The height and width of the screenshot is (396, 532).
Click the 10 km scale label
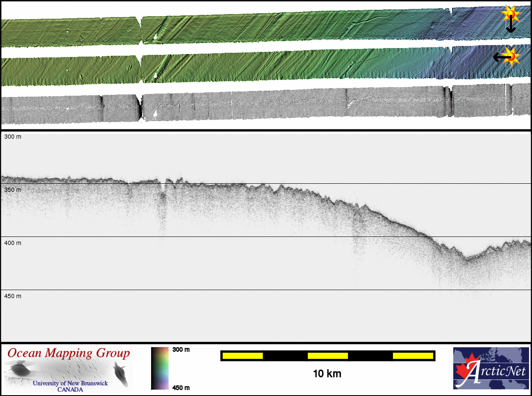click(x=327, y=374)
